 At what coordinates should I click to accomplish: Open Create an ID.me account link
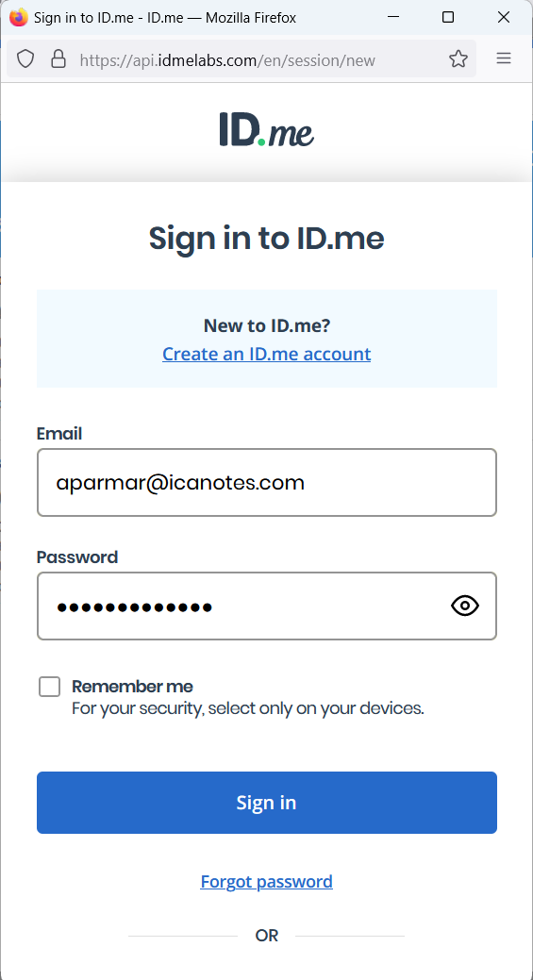pyautogui.click(x=267, y=354)
